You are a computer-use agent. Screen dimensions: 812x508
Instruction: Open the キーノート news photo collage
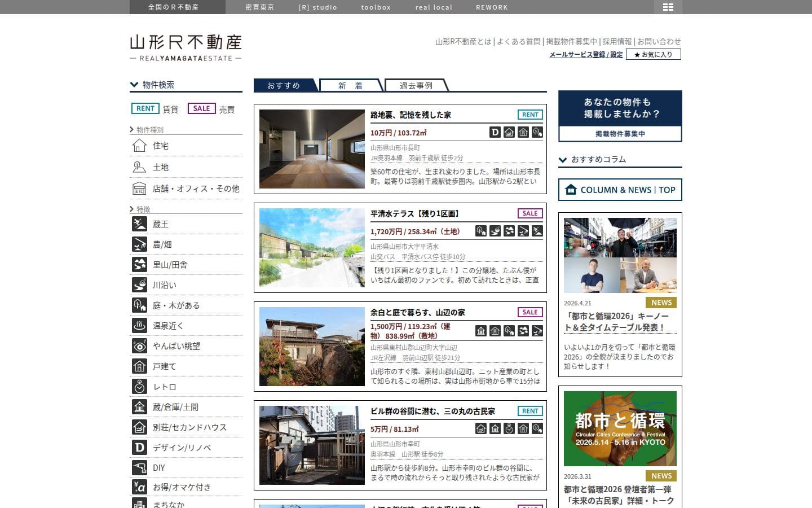(x=620, y=255)
